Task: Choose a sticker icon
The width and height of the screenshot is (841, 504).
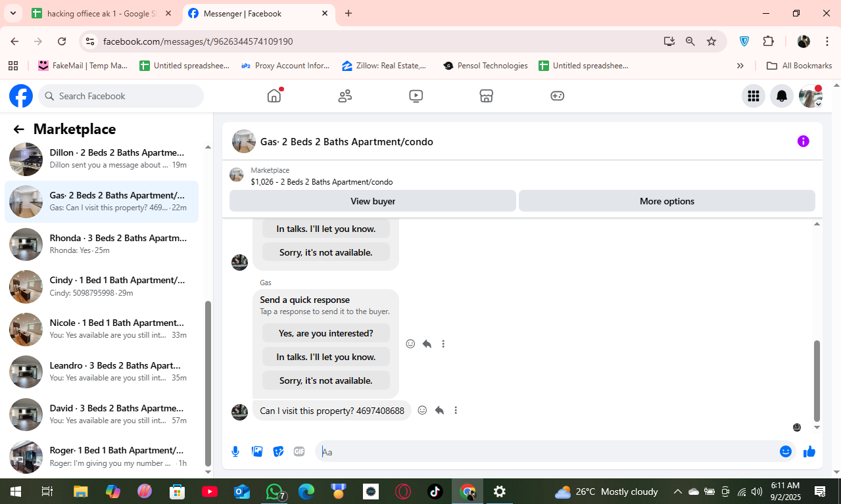Action: coord(278,451)
